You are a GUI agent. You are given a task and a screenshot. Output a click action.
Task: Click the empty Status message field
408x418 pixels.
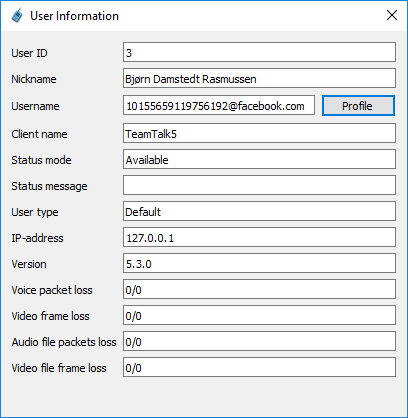(x=259, y=185)
